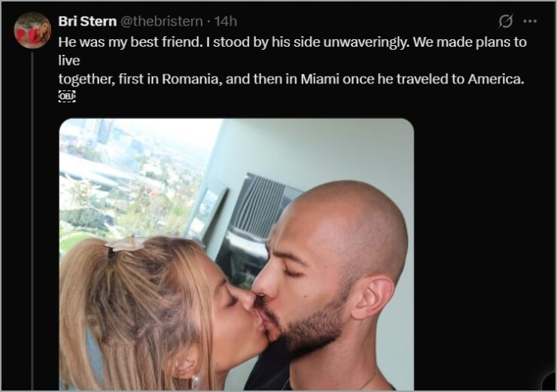Click the partial dark circle at bottom-right corner

549,382
